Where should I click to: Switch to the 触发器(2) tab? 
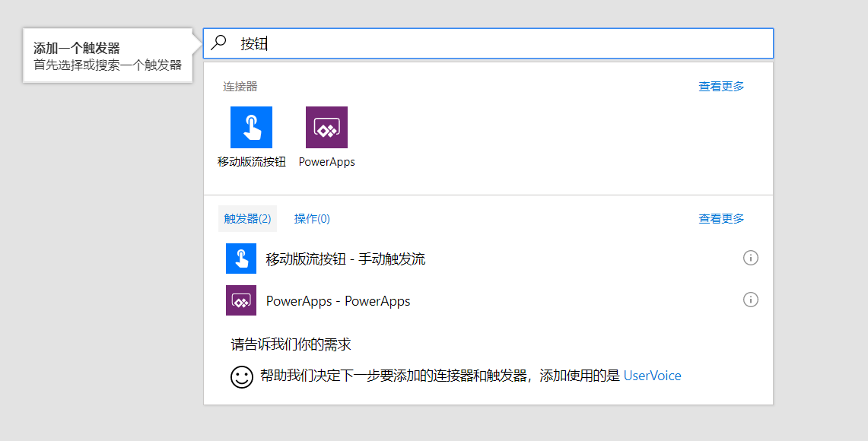[247, 219]
